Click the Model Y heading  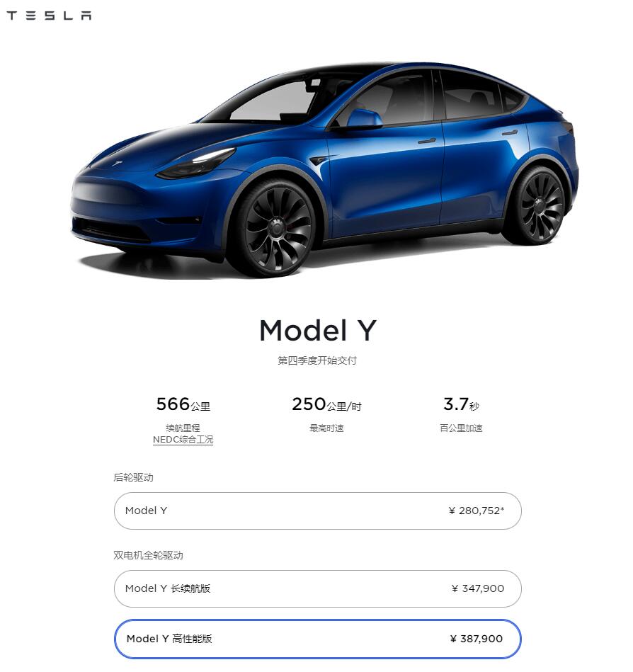[316, 329]
